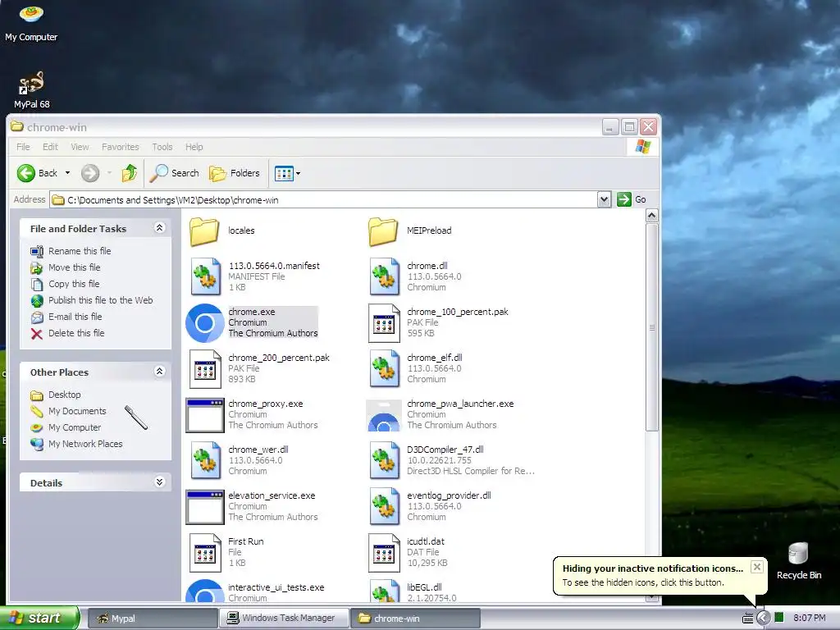This screenshot has width=840, height=630.
Task: Click the Go button next to Address
Action: [x=632, y=199]
